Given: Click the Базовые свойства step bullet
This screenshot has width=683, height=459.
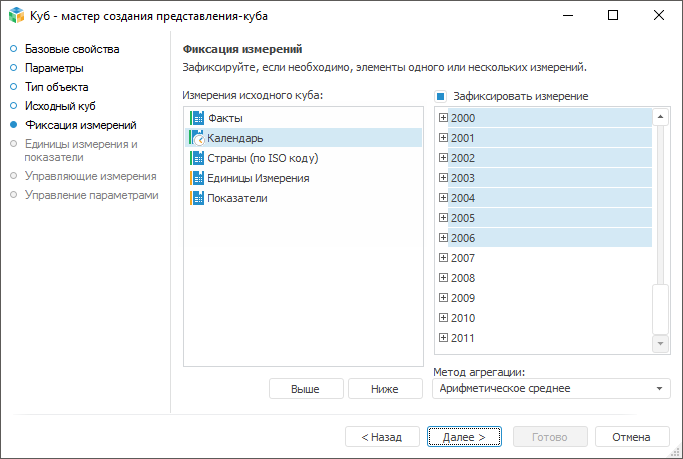Looking at the screenshot, I should (13, 49).
